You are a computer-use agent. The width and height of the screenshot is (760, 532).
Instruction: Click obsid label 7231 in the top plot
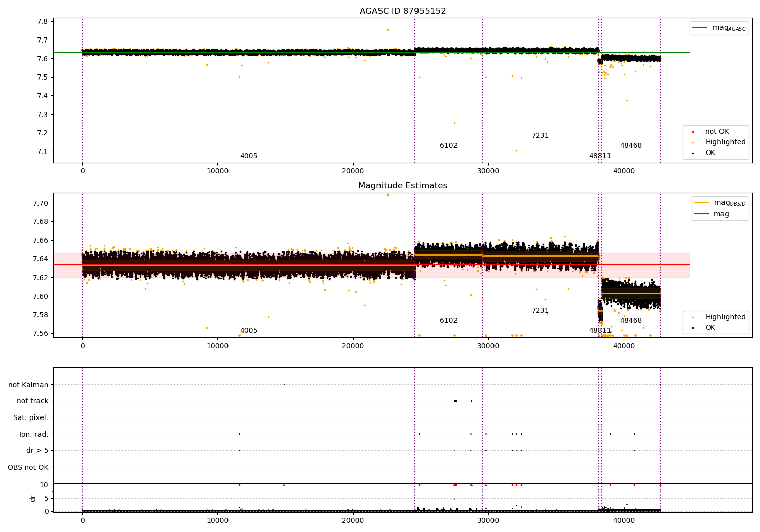pos(540,136)
